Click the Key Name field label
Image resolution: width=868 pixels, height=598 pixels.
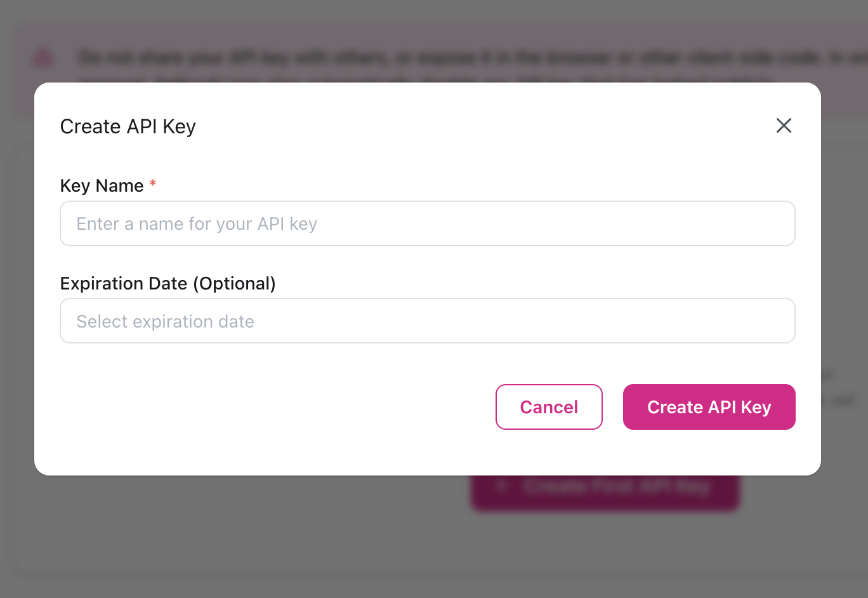click(102, 185)
